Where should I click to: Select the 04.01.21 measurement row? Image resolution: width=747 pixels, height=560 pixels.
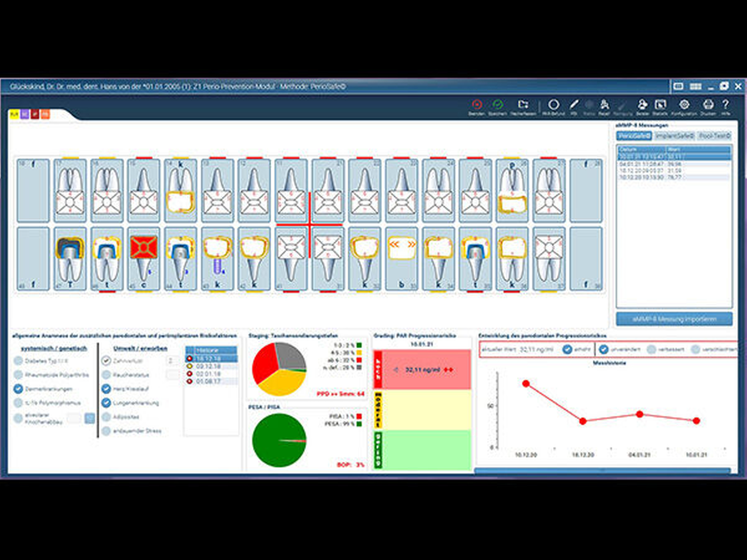(674, 164)
